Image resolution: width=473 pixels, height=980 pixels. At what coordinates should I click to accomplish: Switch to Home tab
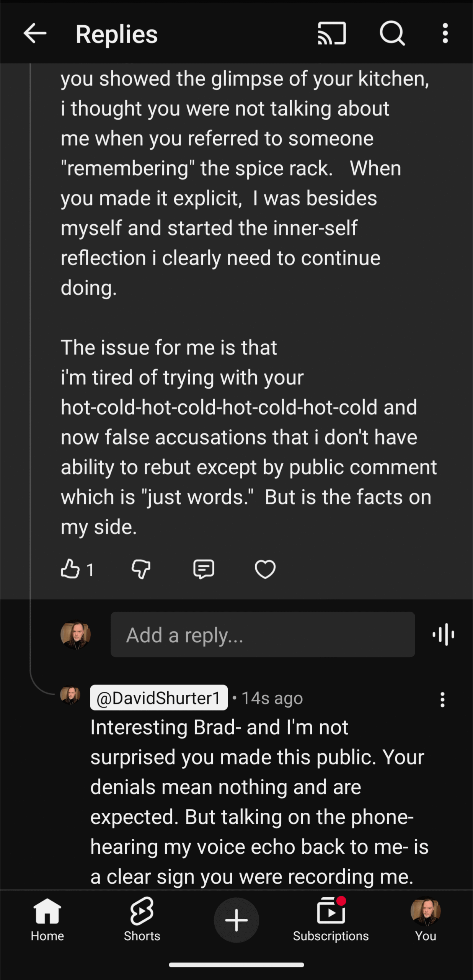pyautogui.click(x=47, y=920)
